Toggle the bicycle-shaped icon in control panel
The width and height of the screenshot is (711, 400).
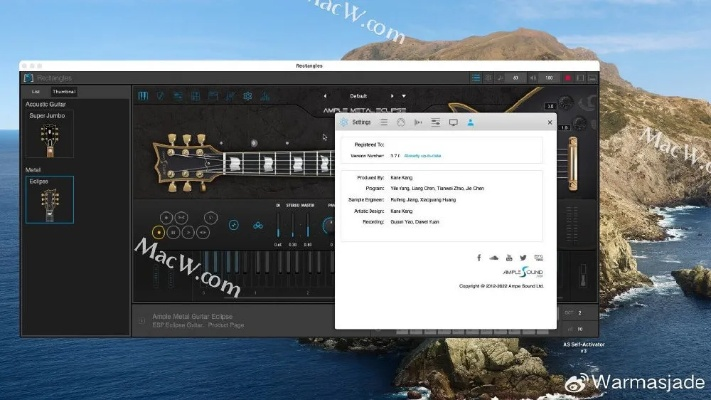[258, 225]
